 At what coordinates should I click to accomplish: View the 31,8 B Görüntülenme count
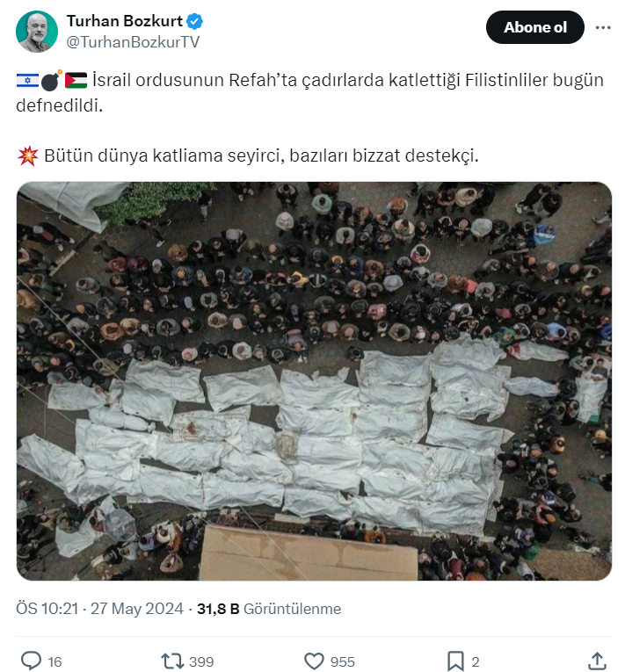269,609
